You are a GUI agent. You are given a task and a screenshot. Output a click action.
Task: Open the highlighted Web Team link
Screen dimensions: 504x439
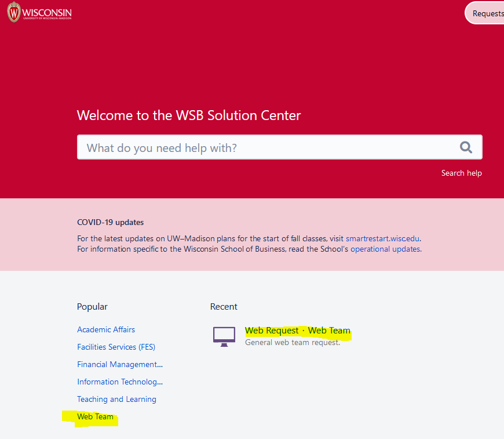click(95, 416)
